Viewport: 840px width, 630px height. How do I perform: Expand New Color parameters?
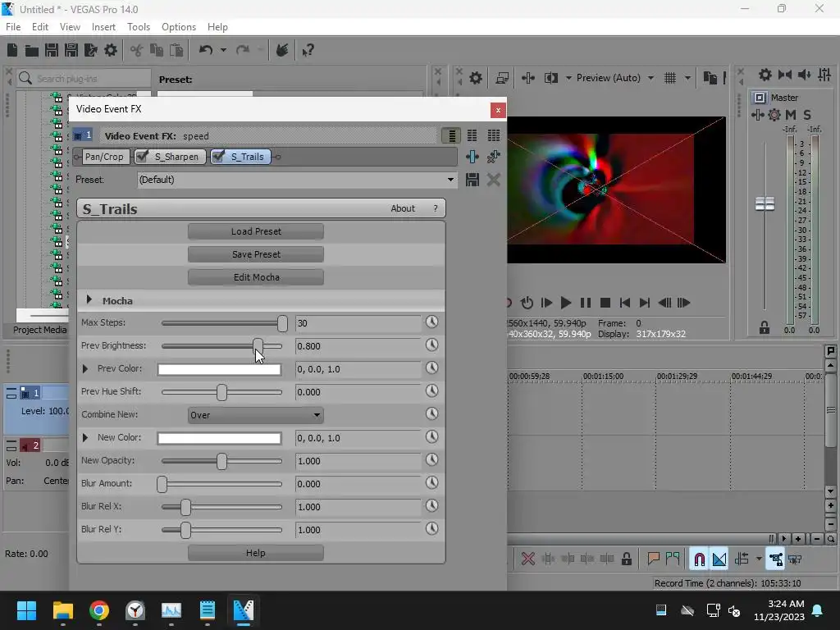[85, 438]
